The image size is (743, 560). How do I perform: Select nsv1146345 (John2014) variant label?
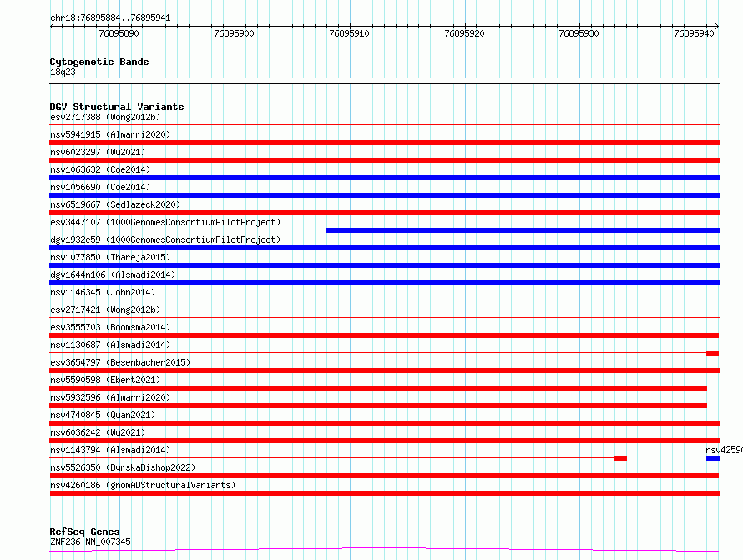coord(103,292)
